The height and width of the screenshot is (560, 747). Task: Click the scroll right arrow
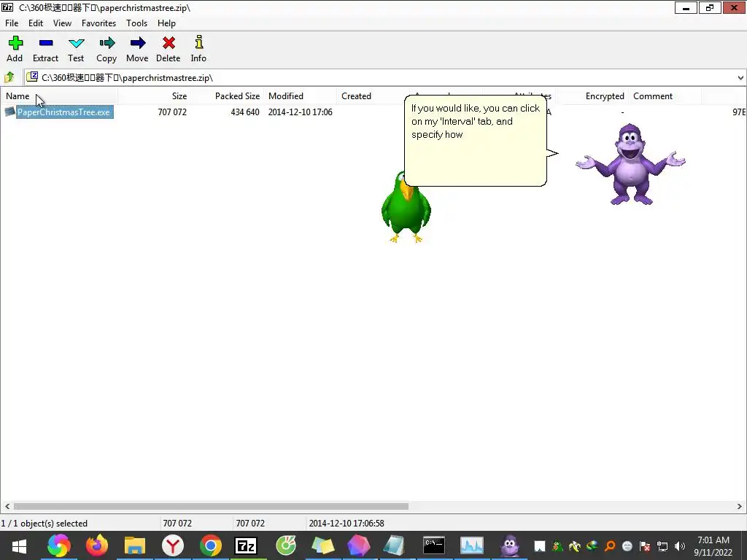point(740,506)
